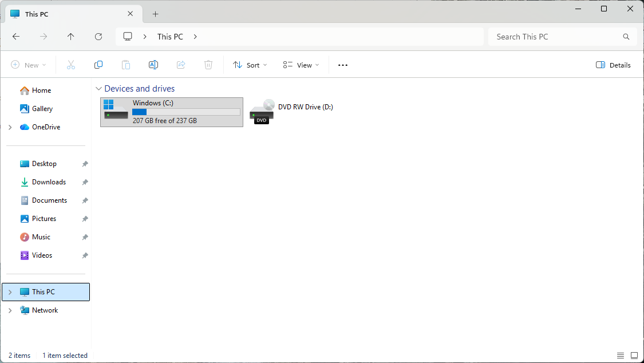
Task: Click the Copy icon in toolbar
Action: [x=98, y=65]
